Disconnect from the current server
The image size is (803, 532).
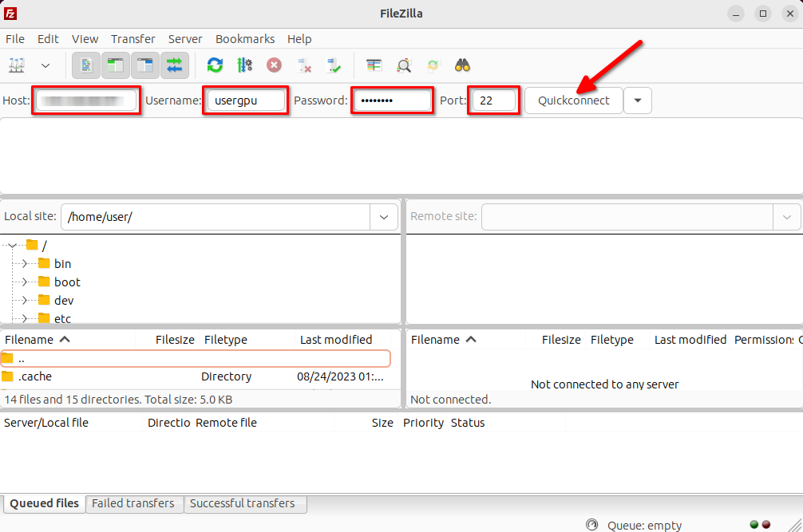(304, 65)
